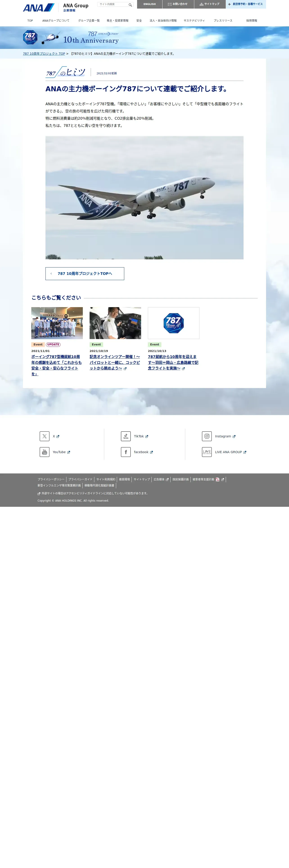Click the Instagram icon

point(207,436)
